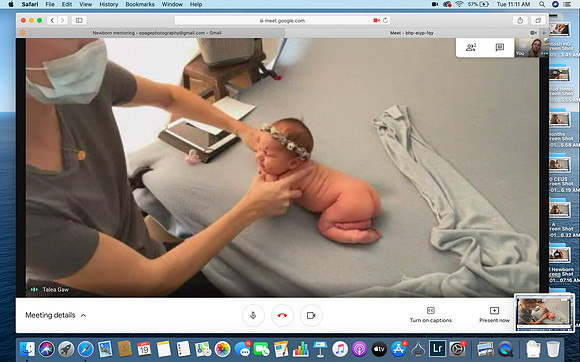Open Keynote in the Dock

tap(320, 349)
